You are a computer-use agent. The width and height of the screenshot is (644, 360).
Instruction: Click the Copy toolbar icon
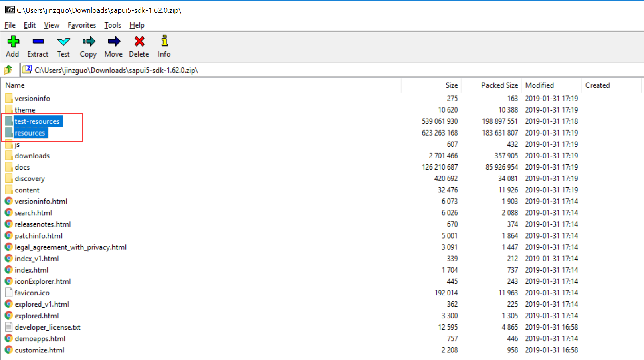[89, 41]
